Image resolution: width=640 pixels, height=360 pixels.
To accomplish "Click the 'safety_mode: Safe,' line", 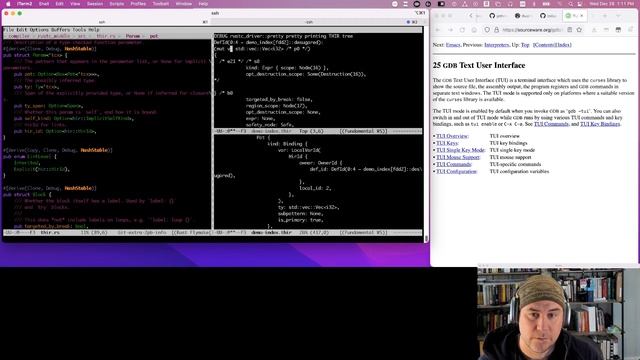I will coord(269,125).
